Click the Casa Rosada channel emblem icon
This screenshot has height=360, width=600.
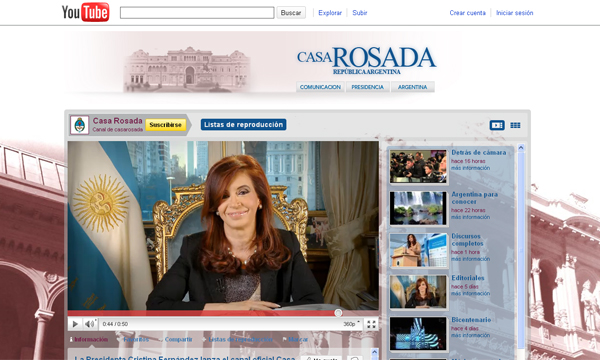point(80,125)
